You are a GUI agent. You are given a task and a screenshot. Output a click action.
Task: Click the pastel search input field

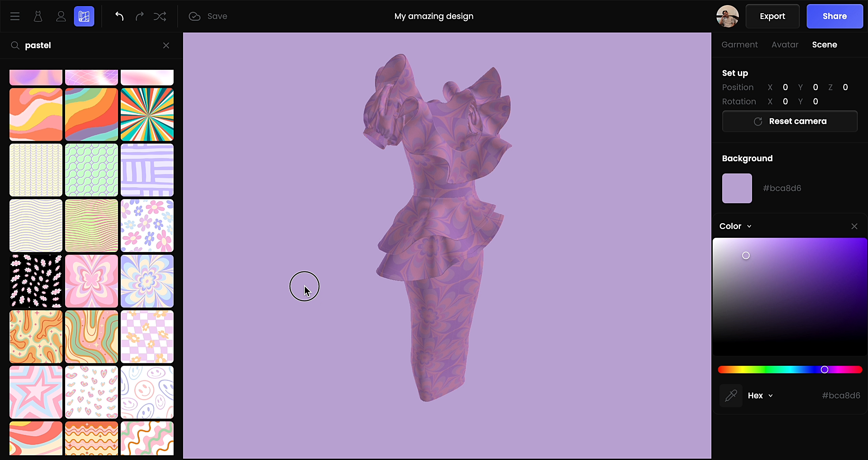92,45
